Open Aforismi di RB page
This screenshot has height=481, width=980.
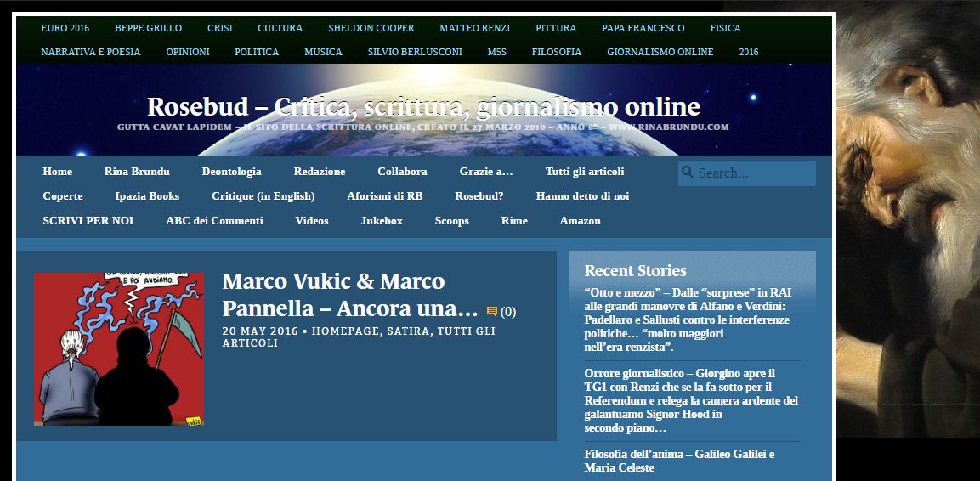pos(385,196)
